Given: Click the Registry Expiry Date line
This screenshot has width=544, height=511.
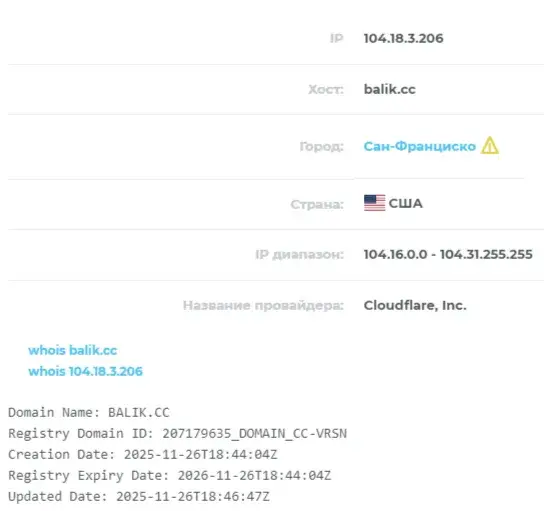Looking at the screenshot, I should point(170,476).
